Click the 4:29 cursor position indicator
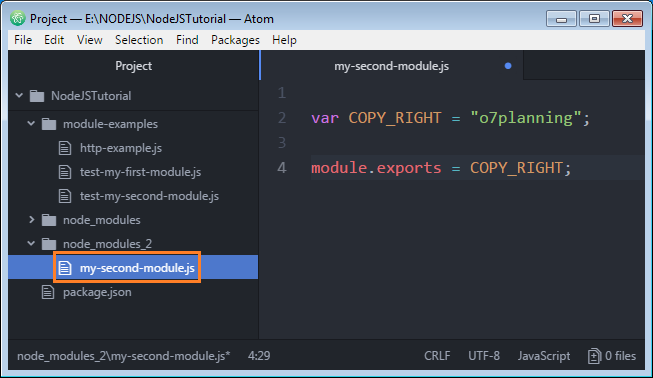Screen dimensions: 653x378 pyautogui.click(x=259, y=356)
